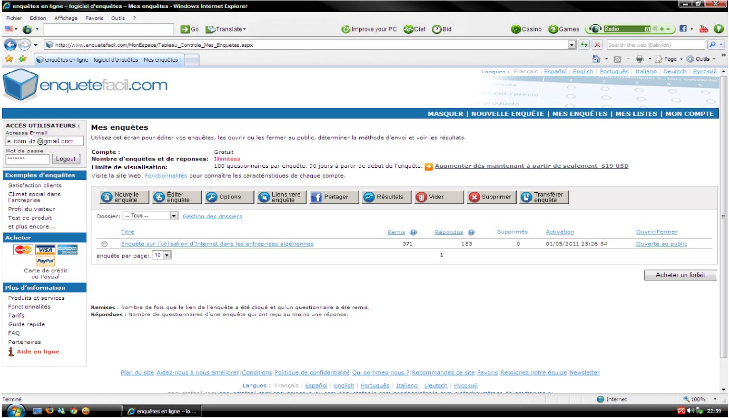Click the Babylon web search field
Screen dimensions: 729x418
(656, 45)
